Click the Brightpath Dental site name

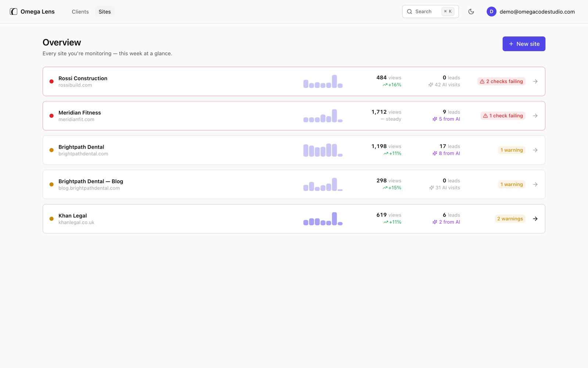[81, 147]
